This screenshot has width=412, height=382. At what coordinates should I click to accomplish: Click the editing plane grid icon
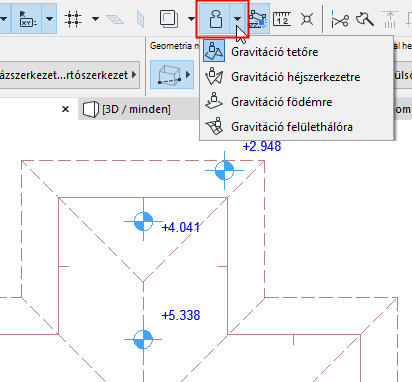115,19
